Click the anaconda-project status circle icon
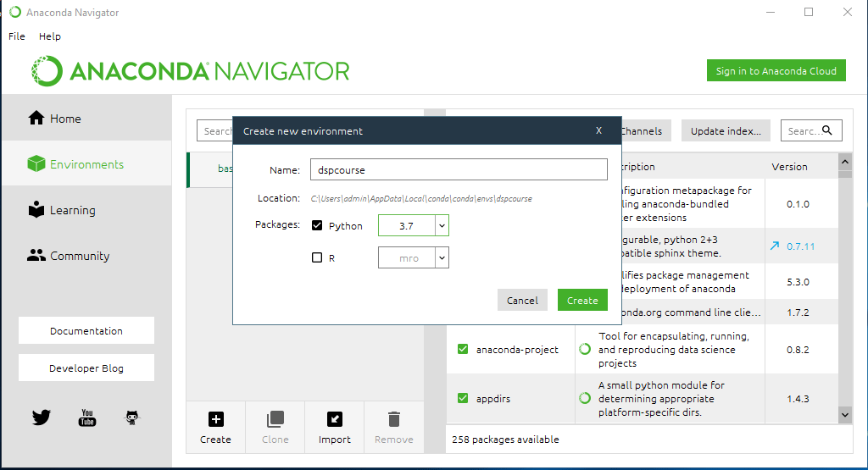This screenshot has width=868, height=470. (585, 349)
